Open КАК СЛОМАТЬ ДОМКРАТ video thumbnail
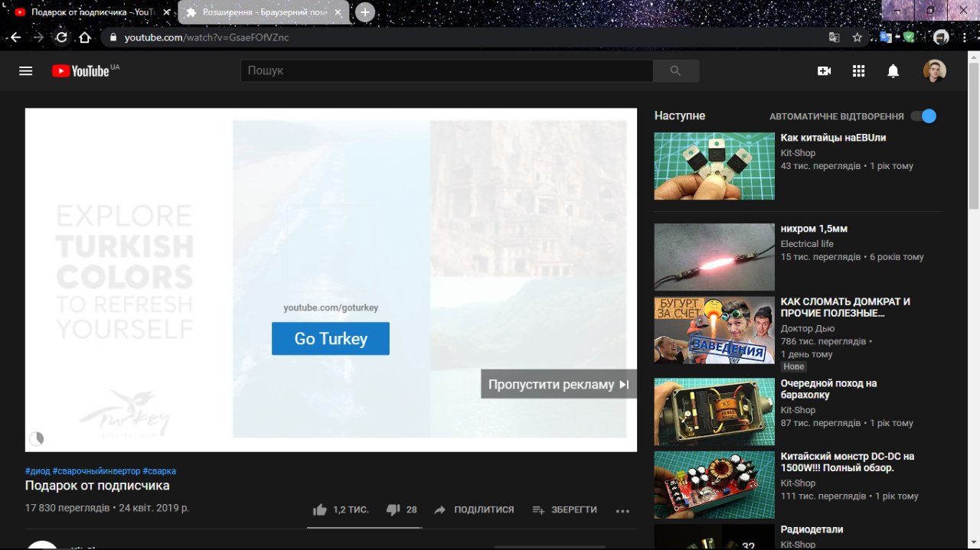Image resolution: width=980 pixels, height=550 pixels. tap(714, 330)
